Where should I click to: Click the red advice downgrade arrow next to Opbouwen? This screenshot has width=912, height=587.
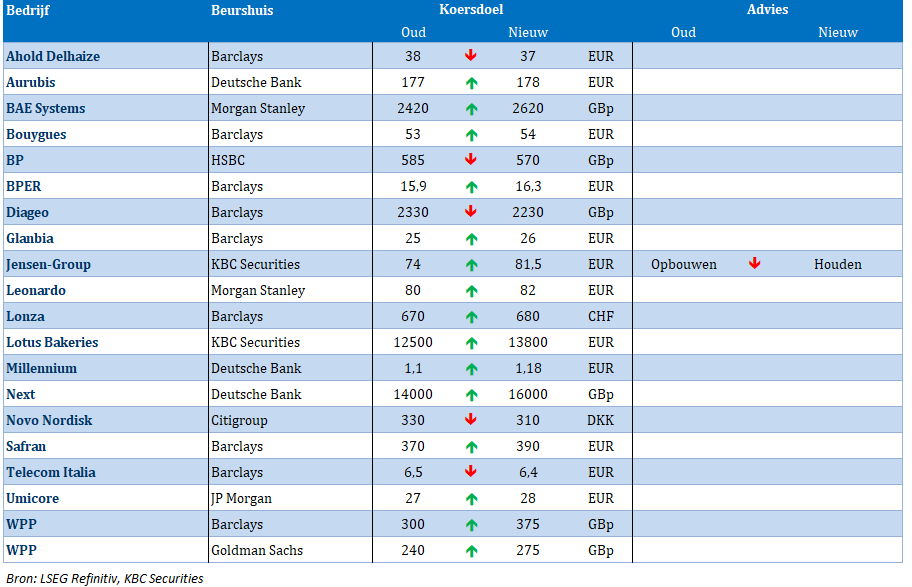[x=754, y=263]
